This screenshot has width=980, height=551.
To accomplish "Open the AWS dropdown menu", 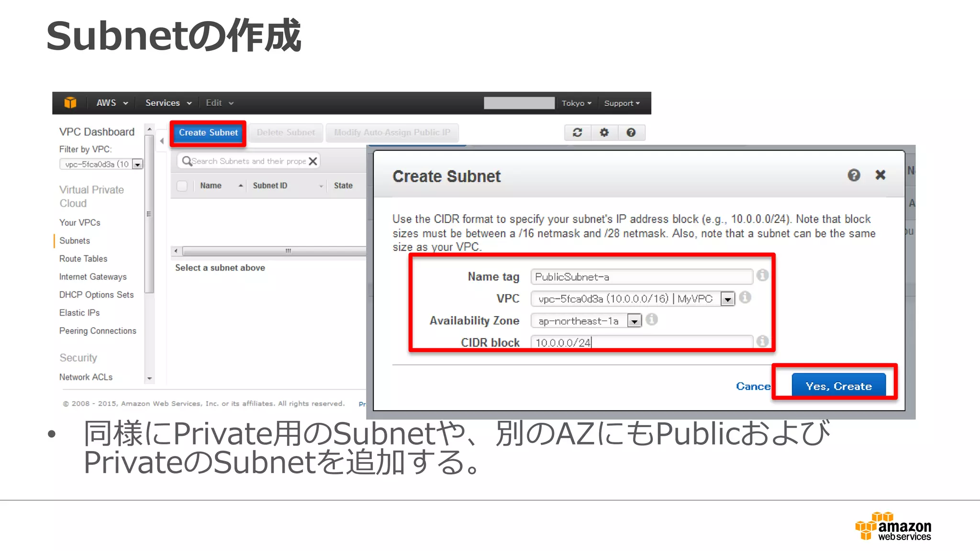I will [x=112, y=103].
